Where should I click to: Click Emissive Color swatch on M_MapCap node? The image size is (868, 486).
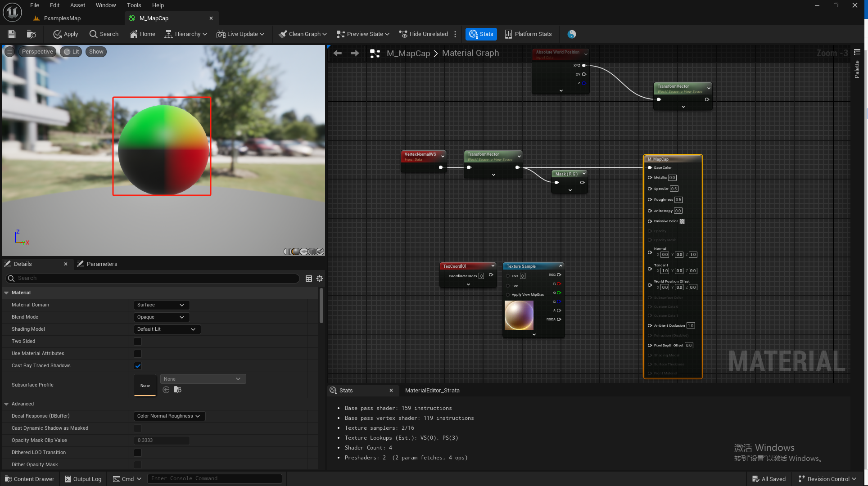click(682, 221)
